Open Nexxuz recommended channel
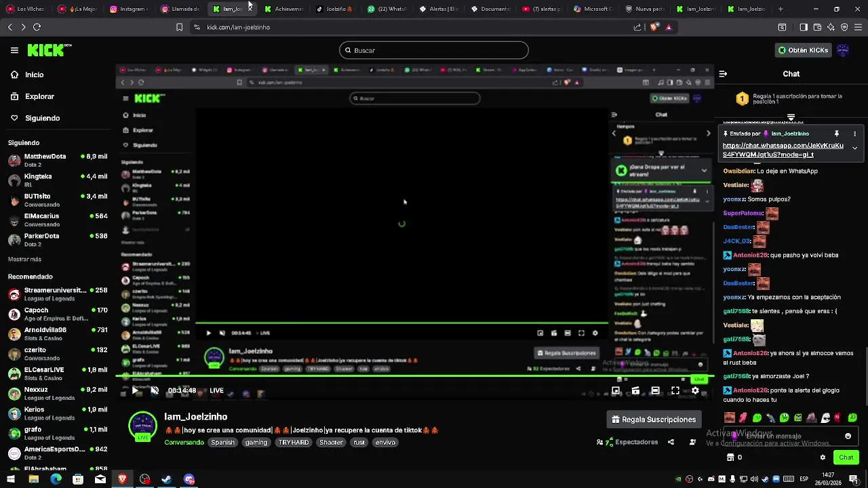The width and height of the screenshot is (868, 488). click(x=58, y=393)
